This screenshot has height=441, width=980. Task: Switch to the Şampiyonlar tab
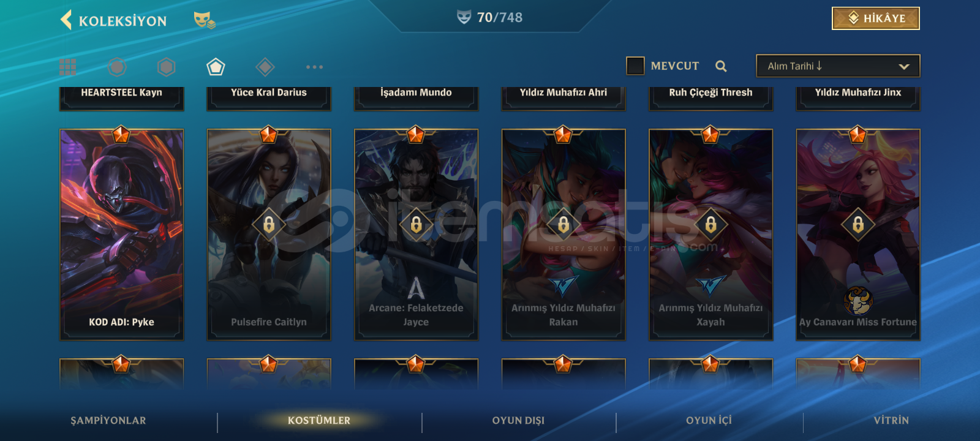[x=108, y=420]
